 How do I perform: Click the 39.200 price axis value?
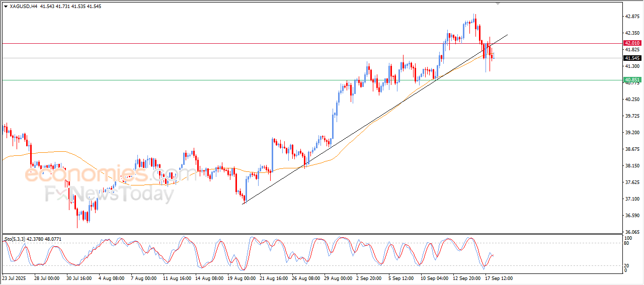(632, 133)
